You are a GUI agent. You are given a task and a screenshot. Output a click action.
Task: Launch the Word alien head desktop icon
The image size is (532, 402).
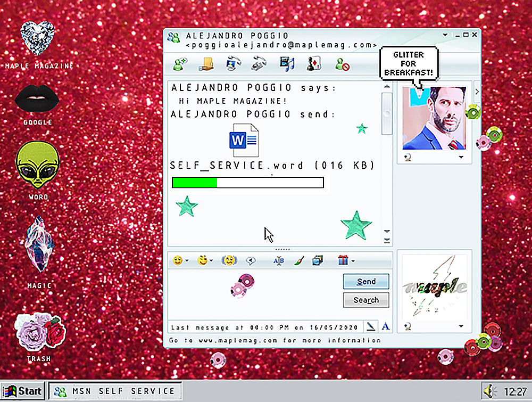click(x=38, y=165)
